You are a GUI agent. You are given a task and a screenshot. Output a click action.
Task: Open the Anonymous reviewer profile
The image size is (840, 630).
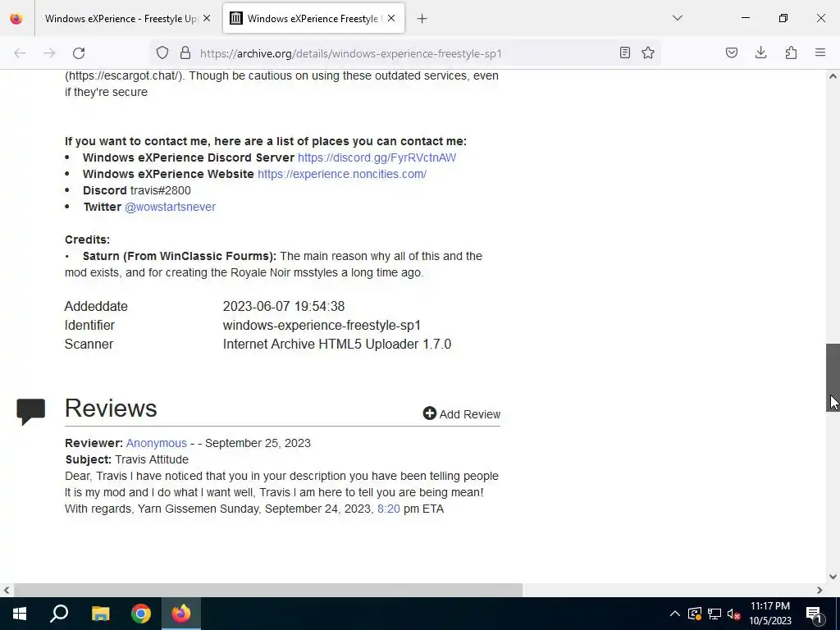(157, 443)
